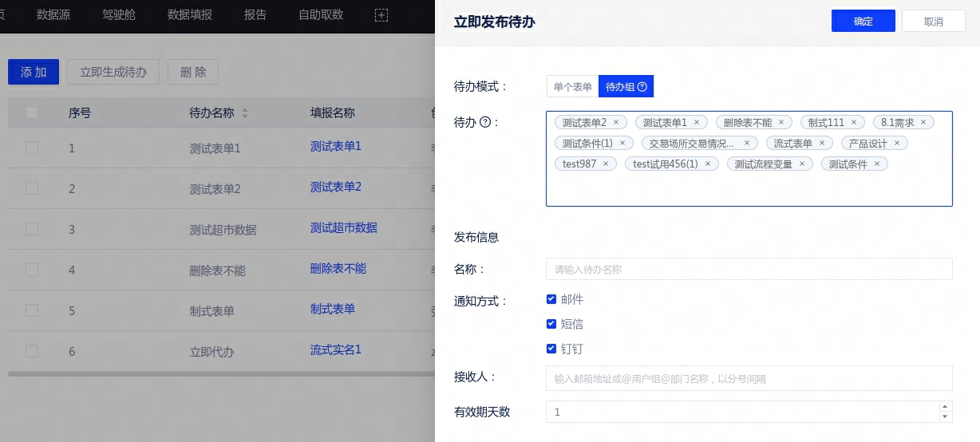Viewport: 980px width, 442px height.
Task: Click the 接收人 input field
Action: pos(749,378)
